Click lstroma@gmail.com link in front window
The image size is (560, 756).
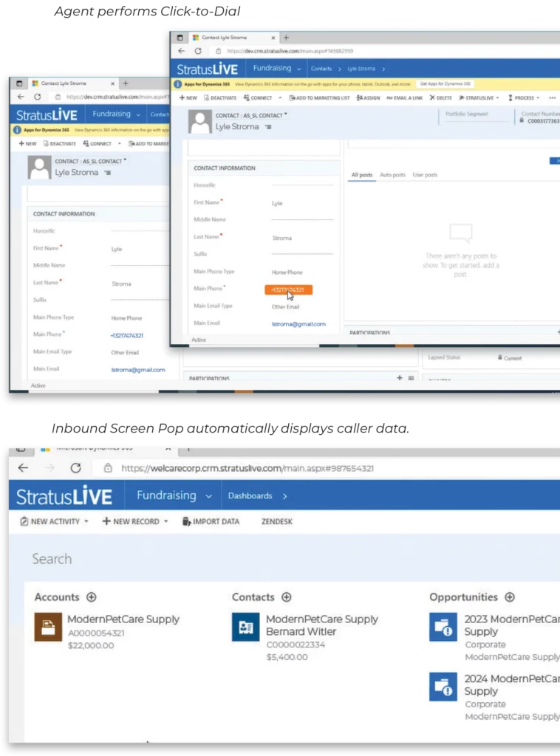point(298,324)
